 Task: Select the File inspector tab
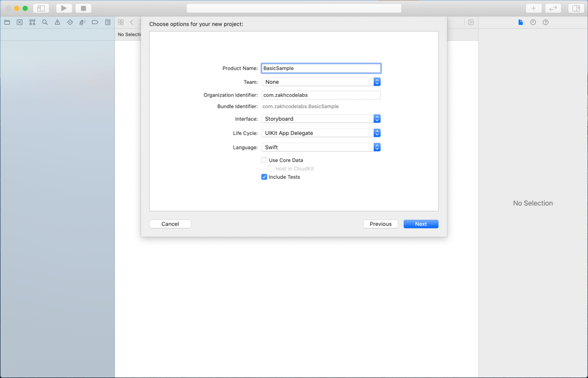click(521, 22)
